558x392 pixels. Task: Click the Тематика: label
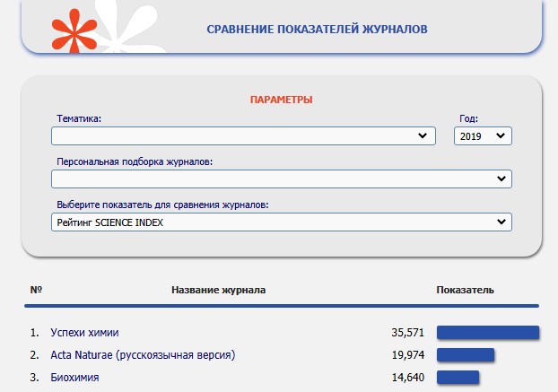point(79,118)
